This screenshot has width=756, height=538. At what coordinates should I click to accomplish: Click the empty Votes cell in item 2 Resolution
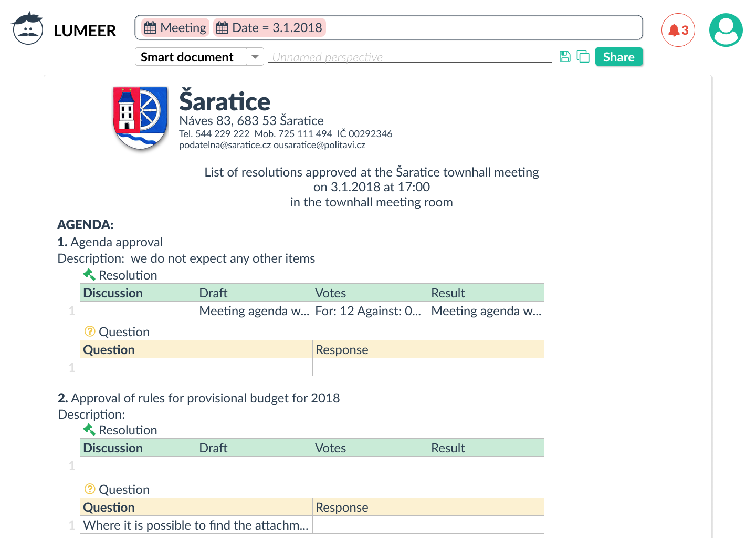[370, 465]
